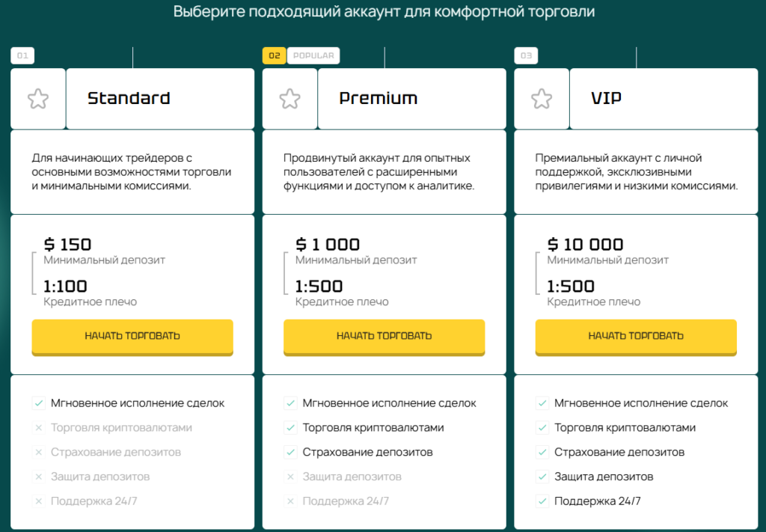Click the star icon on Standard card
The image size is (766, 532).
point(38,99)
